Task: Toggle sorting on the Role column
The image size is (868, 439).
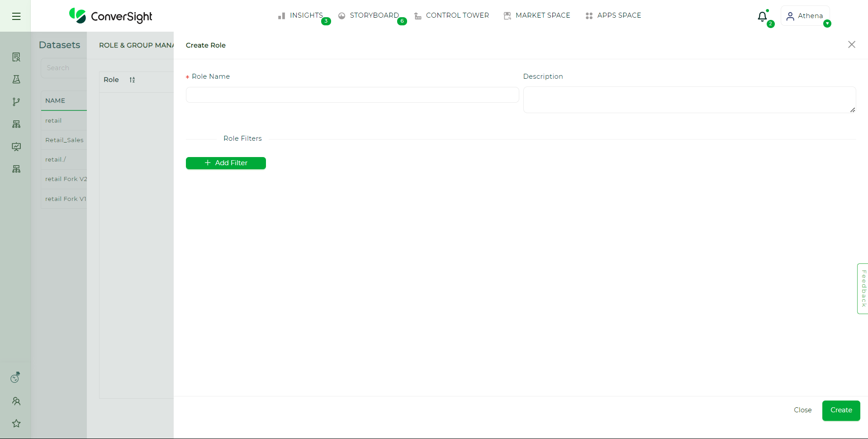Action: click(x=133, y=80)
